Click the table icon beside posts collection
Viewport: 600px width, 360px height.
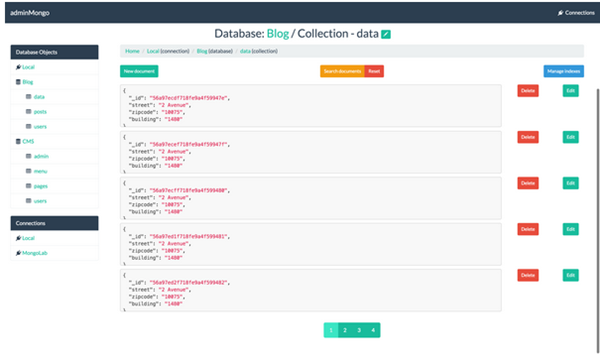pyautogui.click(x=29, y=112)
